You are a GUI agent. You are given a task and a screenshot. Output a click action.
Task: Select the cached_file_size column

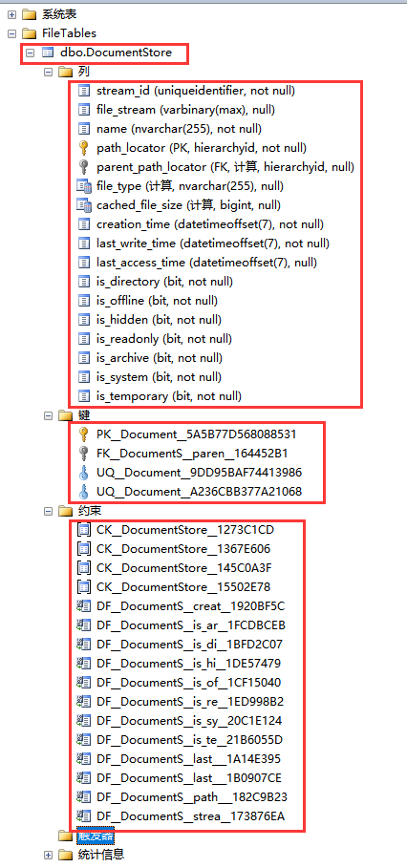point(188,204)
